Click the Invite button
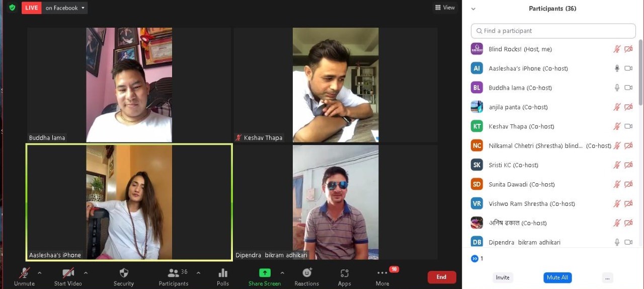The width and height of the screenshot is (644, 289). coord(503,277)
